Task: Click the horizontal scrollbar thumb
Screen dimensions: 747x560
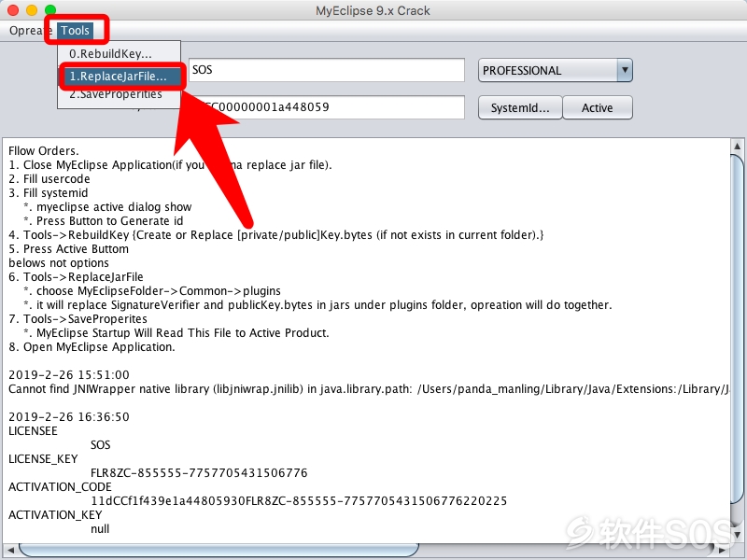Action: (x=219, y=550)
